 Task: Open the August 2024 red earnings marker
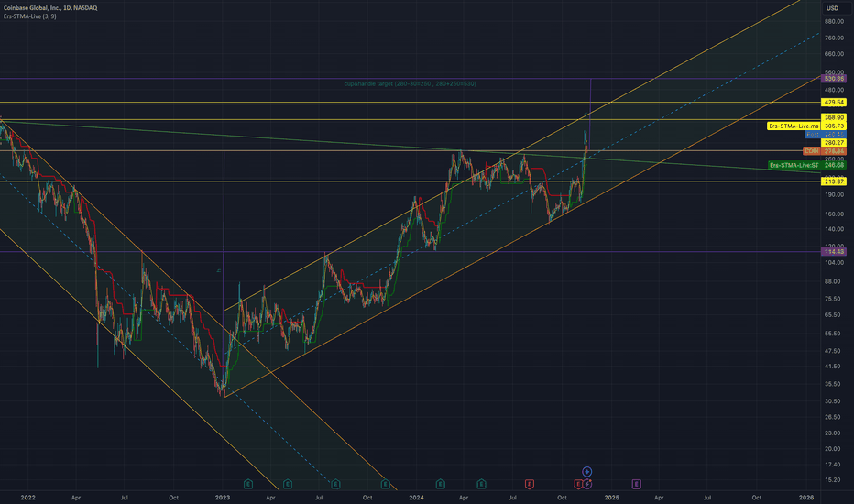pyautogui.click(x=530, y=484)
